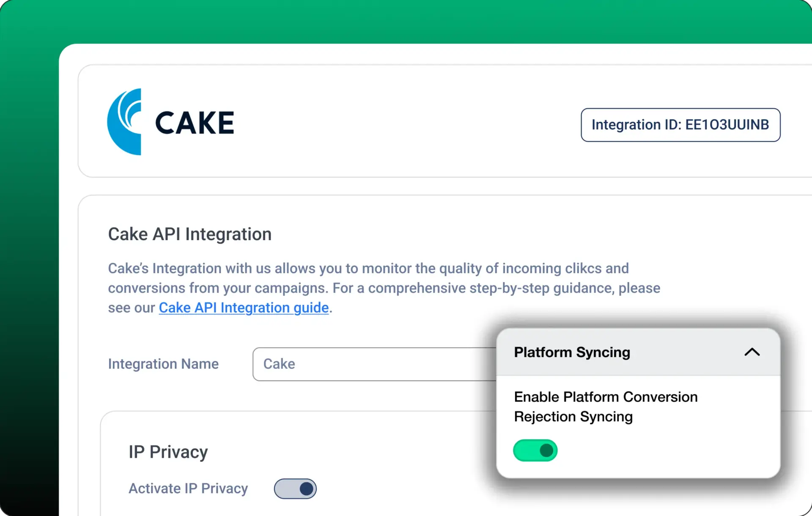Click the Enable Platform Conversion Rejection Syncing label
Image resolution: width=812 pixels, height=516 pixels.
pyautogui.click(x=606, y=406)
